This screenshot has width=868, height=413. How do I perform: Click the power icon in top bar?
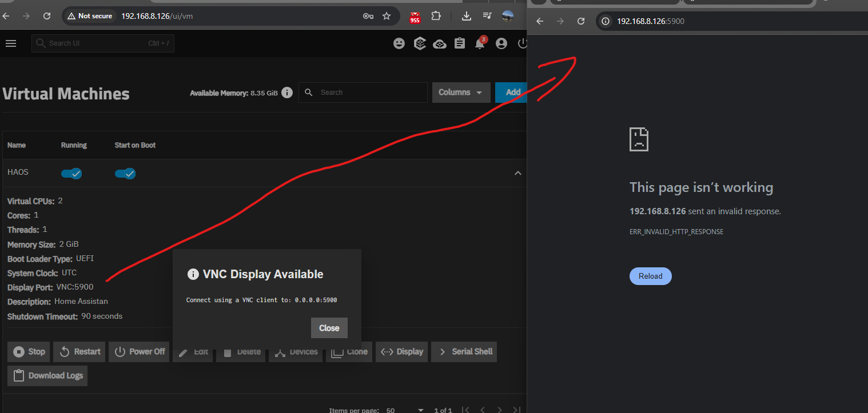pyautogui.click(x=521, y=43)
